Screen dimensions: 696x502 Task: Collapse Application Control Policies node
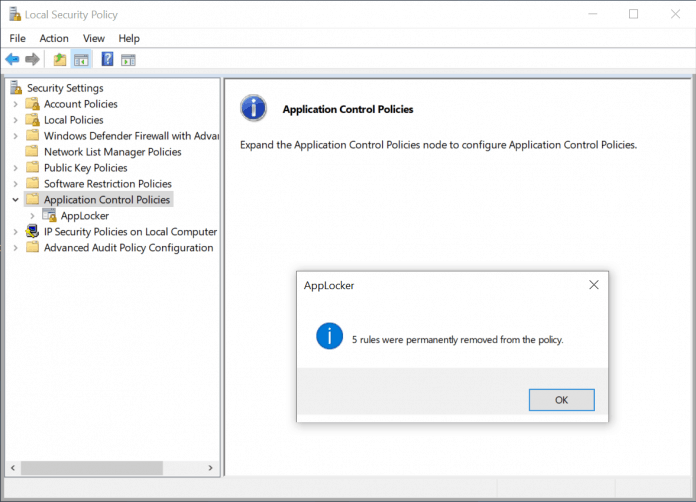16,200
